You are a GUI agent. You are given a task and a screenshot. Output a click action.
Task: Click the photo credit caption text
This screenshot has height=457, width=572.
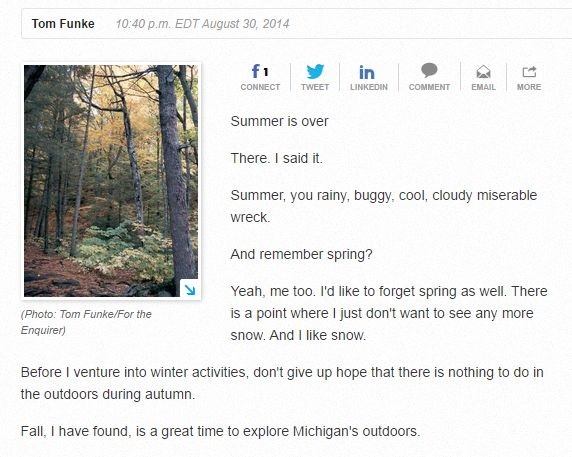pos(86,322)
